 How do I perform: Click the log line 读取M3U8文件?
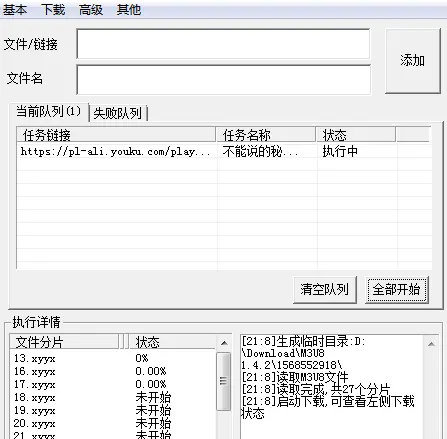coord(295,377)
